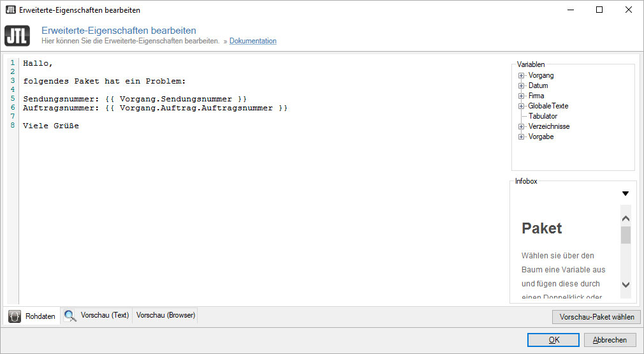Viewport: 644px width, 354px height.
Task: Expand the Firma tree node
Action: coord(522,96)
